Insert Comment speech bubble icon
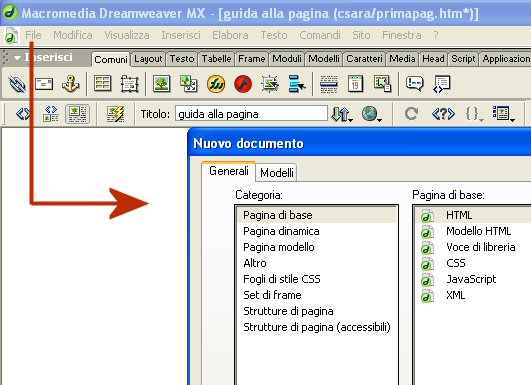The image size is (531, 385). (x=415, y=84)
